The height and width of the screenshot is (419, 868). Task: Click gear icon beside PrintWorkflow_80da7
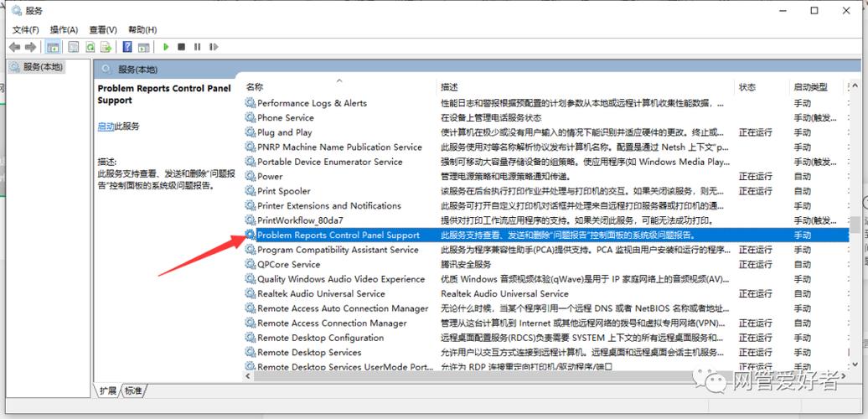251,220
